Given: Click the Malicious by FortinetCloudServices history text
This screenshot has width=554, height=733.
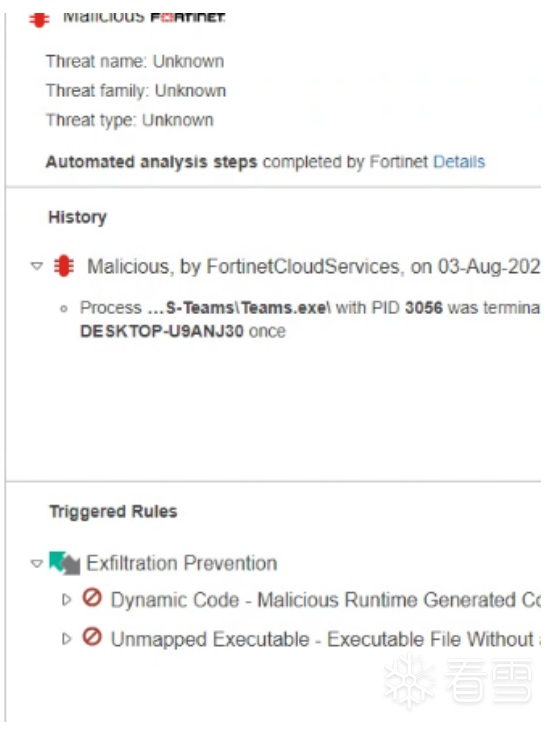Looking at the screenshot, I should point(314,266).
